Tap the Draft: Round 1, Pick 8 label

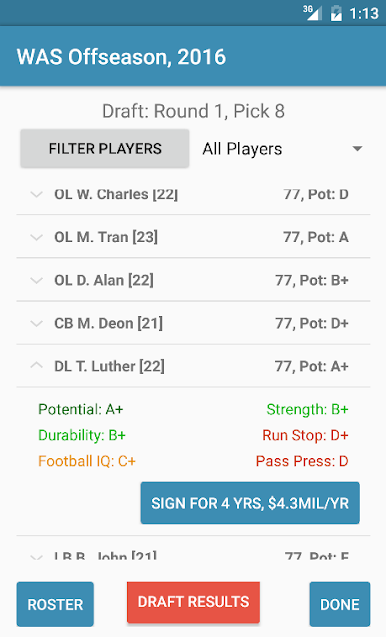coord(193,111)
